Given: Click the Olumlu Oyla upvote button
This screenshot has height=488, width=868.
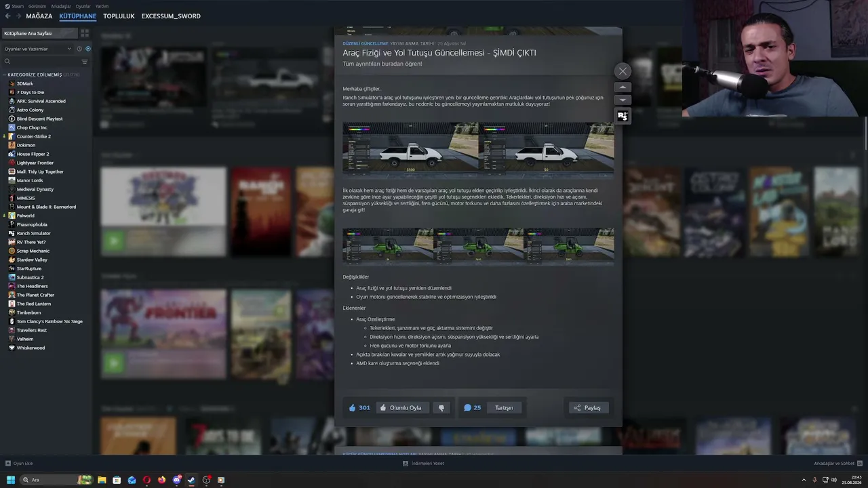Looking at the screenshot, I should pyautogui.click(x=402, y=407).
